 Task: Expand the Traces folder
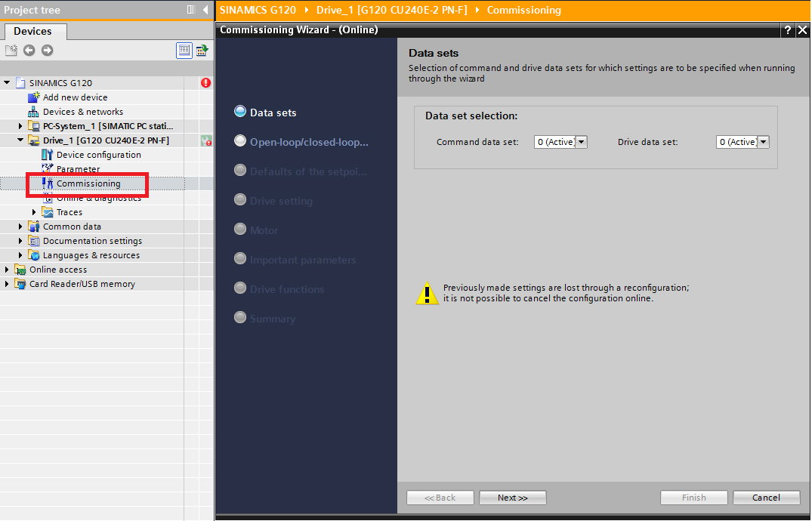click(34, 212)
